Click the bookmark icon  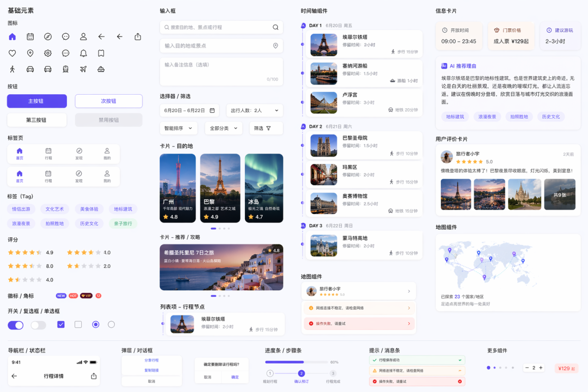(101, 53)
